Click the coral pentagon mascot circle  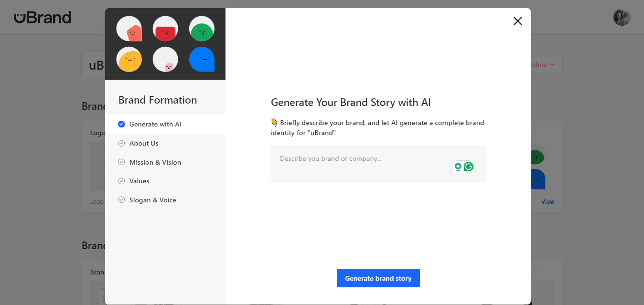129,29
